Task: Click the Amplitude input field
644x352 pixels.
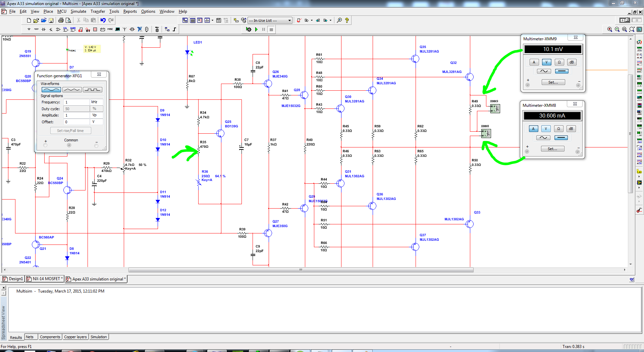Action: (76, 115)
